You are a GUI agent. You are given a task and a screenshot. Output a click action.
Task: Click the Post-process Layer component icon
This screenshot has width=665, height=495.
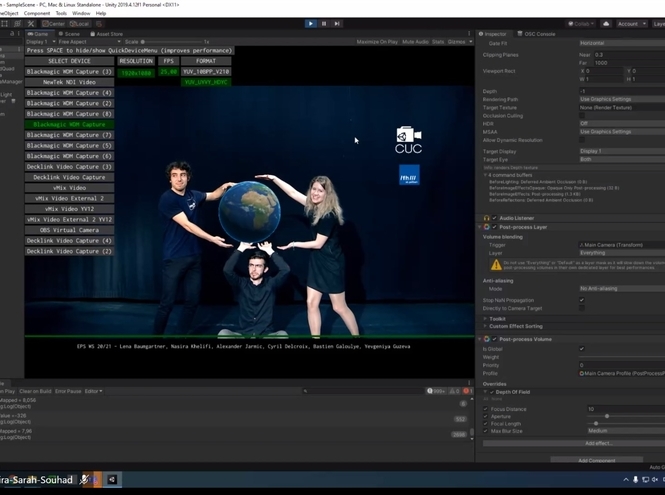tap(487, 227)
